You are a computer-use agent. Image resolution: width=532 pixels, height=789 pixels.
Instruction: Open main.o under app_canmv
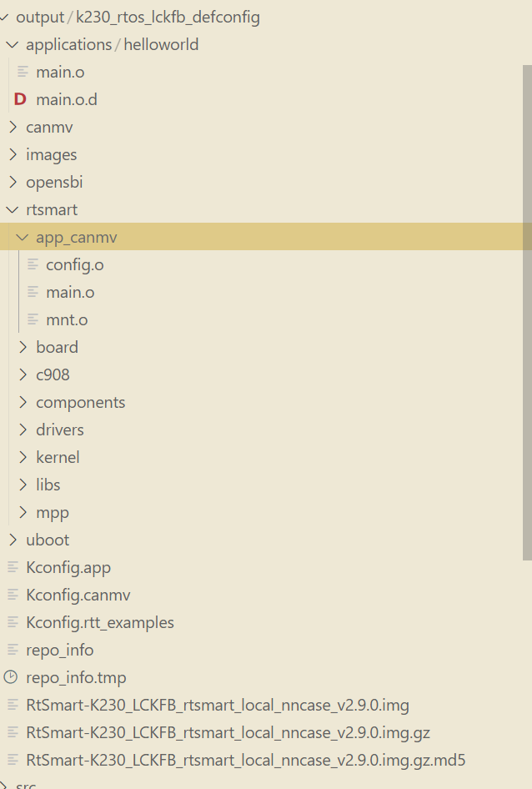tap(70, 293)
